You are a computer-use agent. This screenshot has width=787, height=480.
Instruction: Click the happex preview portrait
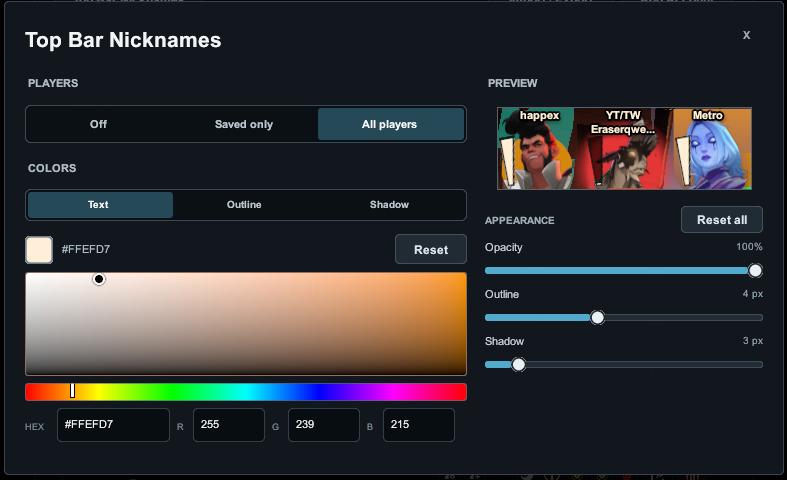pyautogui.click(x=536, y=149)
